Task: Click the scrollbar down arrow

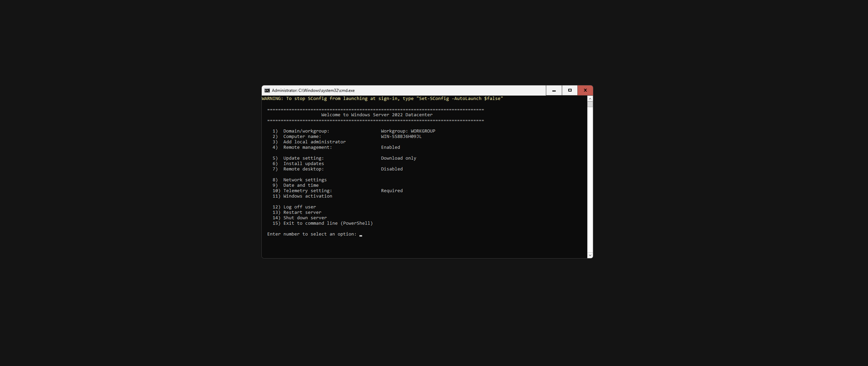Action: (x=590, y=255)
